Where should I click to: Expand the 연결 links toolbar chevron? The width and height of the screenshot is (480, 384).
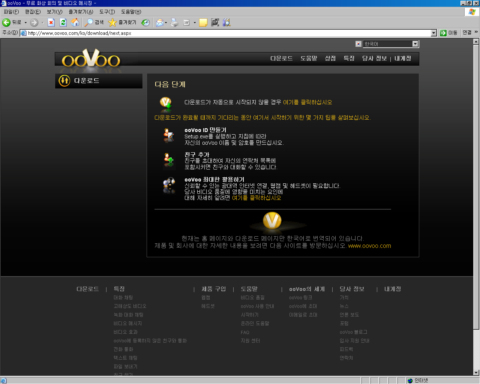point(476,32)
